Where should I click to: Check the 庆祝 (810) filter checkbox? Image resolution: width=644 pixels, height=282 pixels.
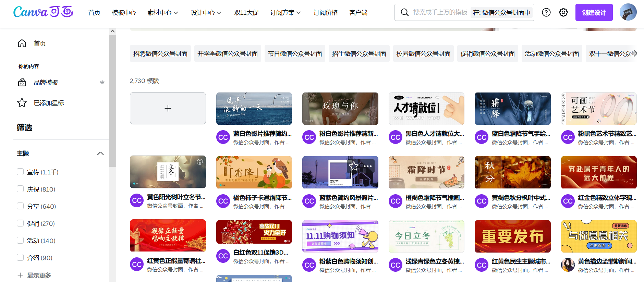click(x=20, y=189)
